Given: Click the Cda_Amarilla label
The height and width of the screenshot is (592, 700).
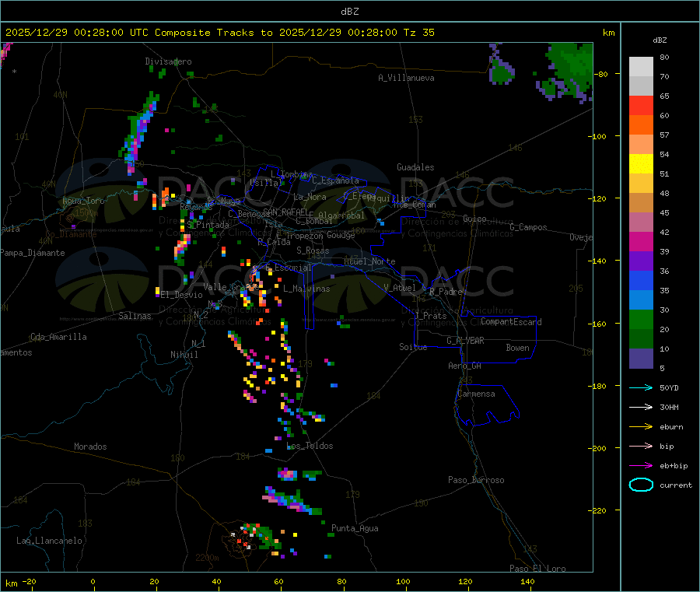Looking at the screenshot, I should tap(58, 337).
